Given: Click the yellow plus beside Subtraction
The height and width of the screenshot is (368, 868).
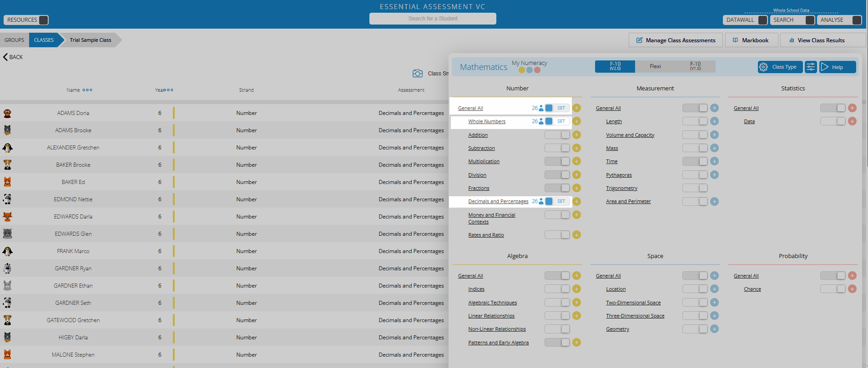Looking at the screenshot, I should [x=576, y=148].
